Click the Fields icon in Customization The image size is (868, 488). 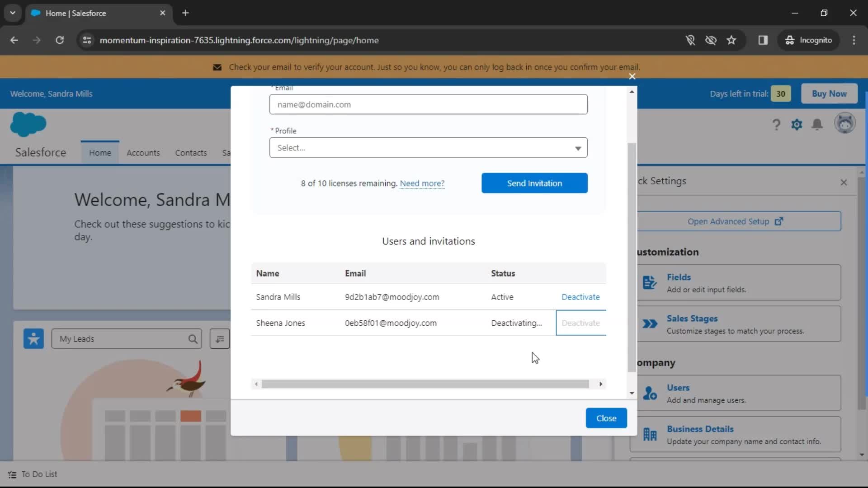(650, 282)
